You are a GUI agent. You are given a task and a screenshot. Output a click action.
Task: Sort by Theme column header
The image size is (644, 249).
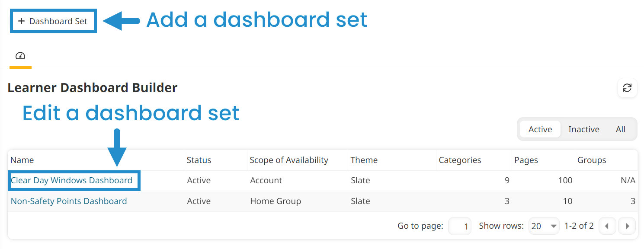[364, 160]
